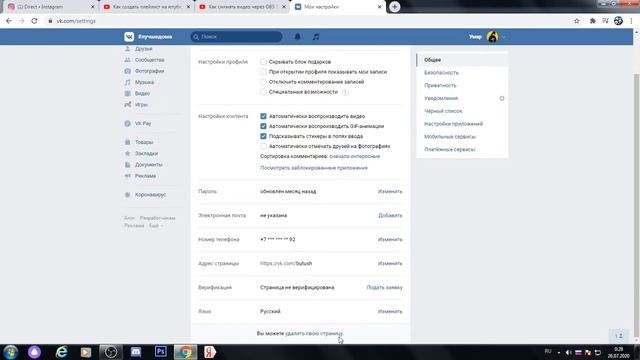Select Платёжные сервисы settings section
The height and width of the screenshot is (360, 640).
point(462,149)
